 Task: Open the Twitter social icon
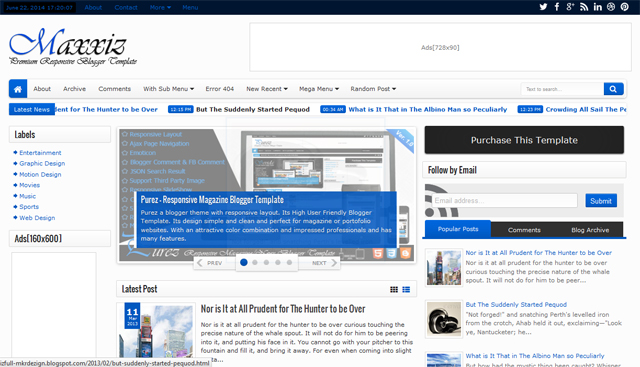pos(543,7)
